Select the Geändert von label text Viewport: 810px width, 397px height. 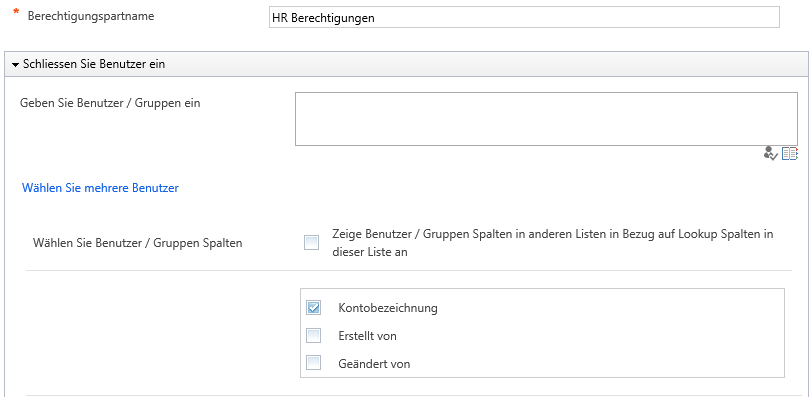[x=374, y=364]
